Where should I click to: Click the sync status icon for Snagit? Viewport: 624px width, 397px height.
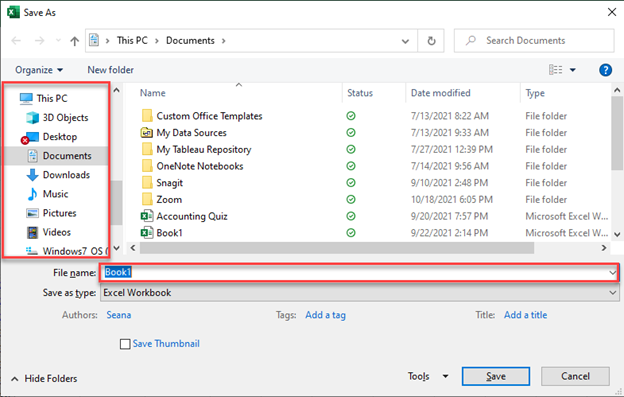[351, 183]
